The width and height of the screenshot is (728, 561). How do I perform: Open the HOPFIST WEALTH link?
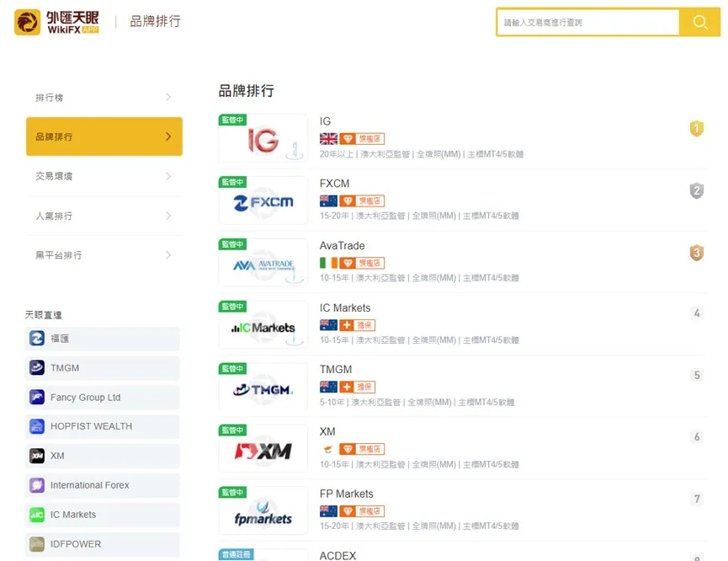(x=102, y=426)
